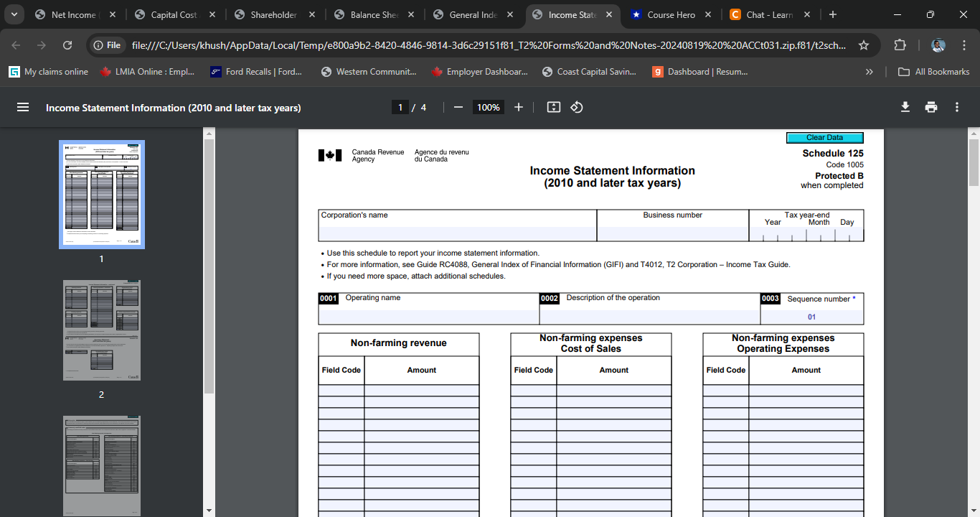Select the page 2 thumbnail
Screen dimensions: 980x517
coord(101,330)
